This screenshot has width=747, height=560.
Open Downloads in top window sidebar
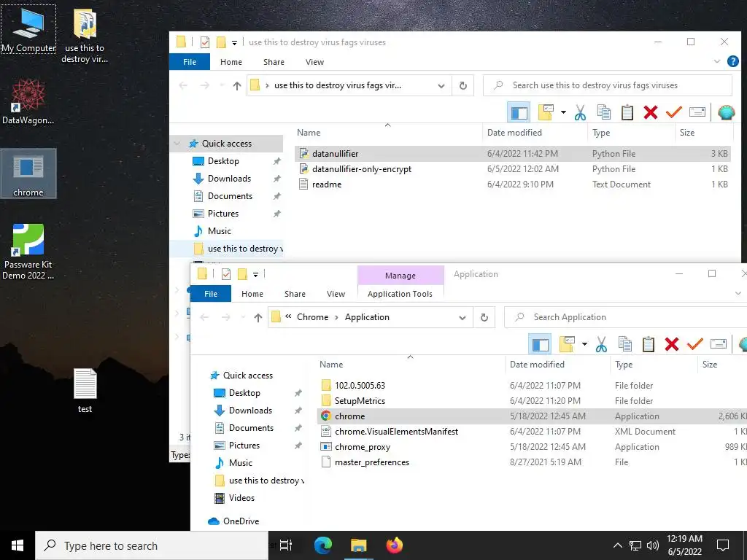(x=229, y=179)
